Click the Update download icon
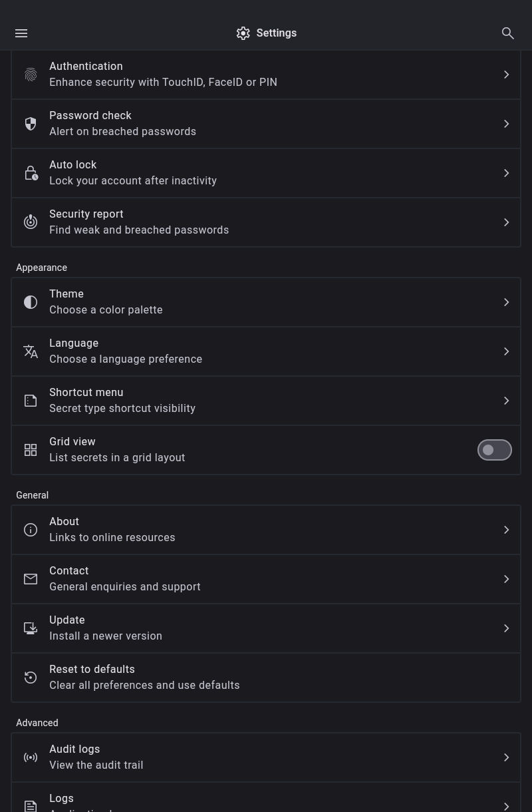Viewport: 532px width, 812px height. coord(31,628)
